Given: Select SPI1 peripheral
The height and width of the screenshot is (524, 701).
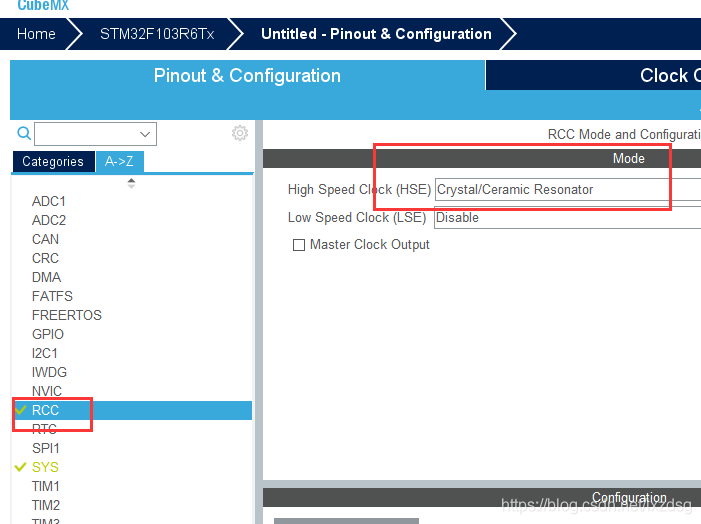Looking at the screenshot, I should (x=46, y=448).
